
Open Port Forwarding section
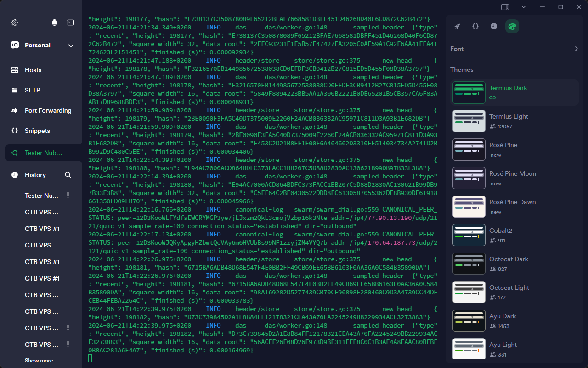pyautogui.click(x=48, y=110)
